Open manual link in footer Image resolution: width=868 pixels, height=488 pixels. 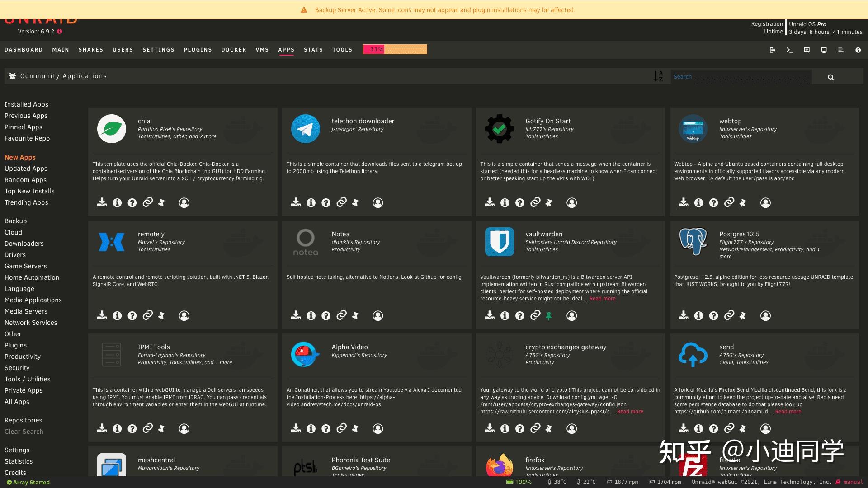[x=849, y=482]
